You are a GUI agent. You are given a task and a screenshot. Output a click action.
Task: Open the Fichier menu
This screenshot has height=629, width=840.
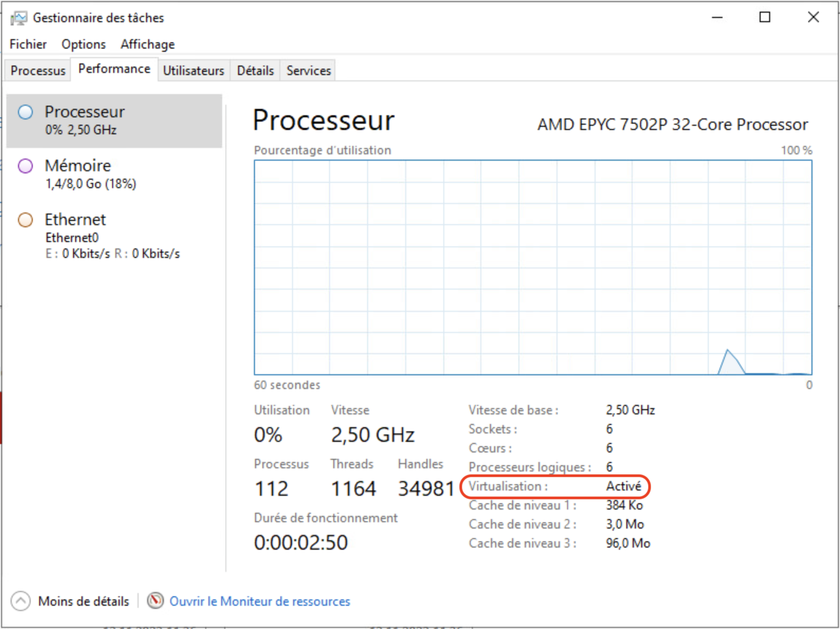[x=28, y=44]
